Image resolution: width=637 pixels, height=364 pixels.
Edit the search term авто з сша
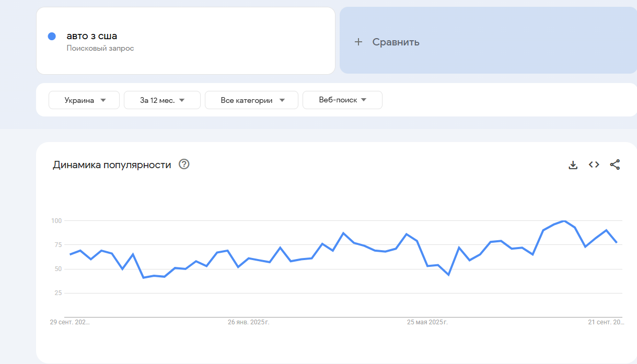pos(92,36)
